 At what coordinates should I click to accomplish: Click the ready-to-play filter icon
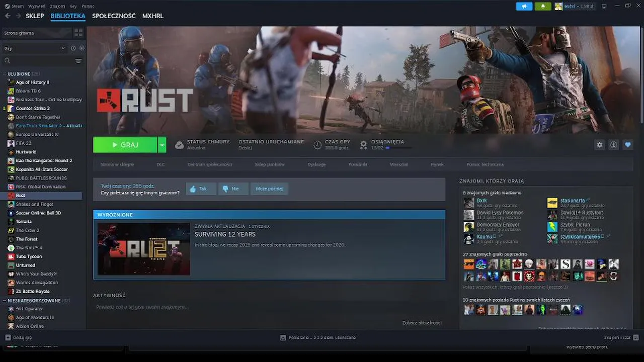pos(82,48)
